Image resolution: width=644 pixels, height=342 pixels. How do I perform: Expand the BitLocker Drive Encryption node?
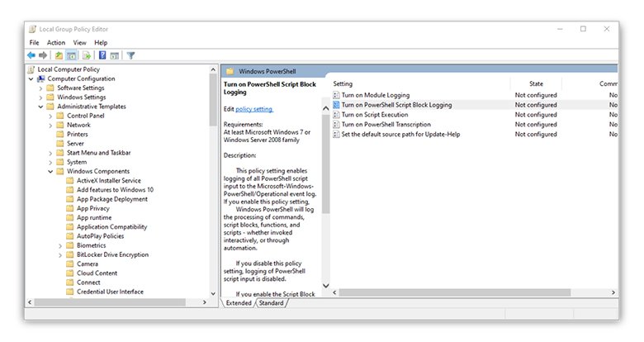tap(59, 254)
